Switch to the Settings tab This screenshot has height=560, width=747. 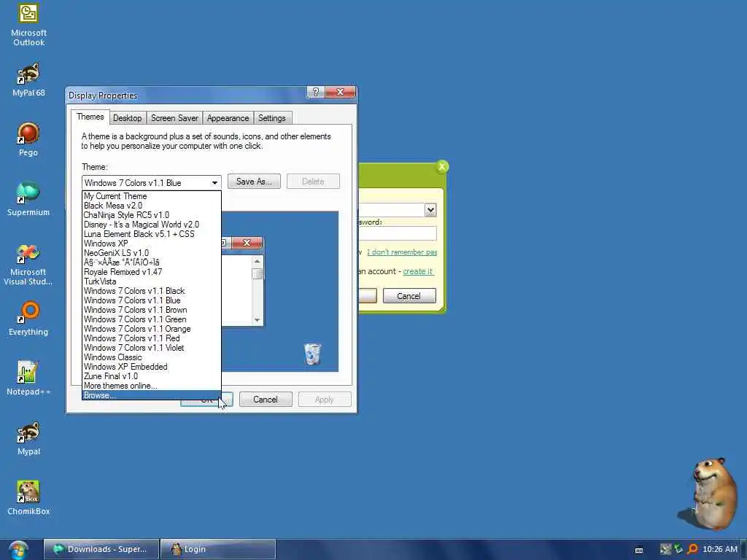click(272, 118)
